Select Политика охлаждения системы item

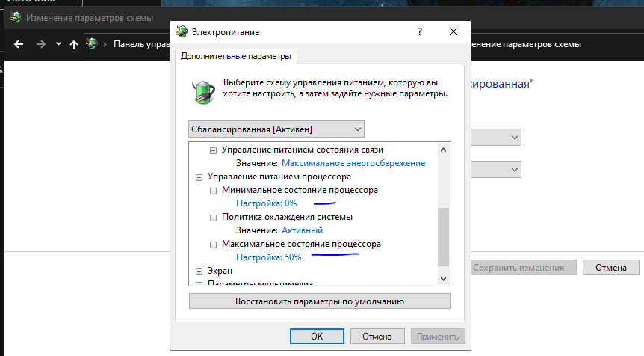[x=287, y=217]
